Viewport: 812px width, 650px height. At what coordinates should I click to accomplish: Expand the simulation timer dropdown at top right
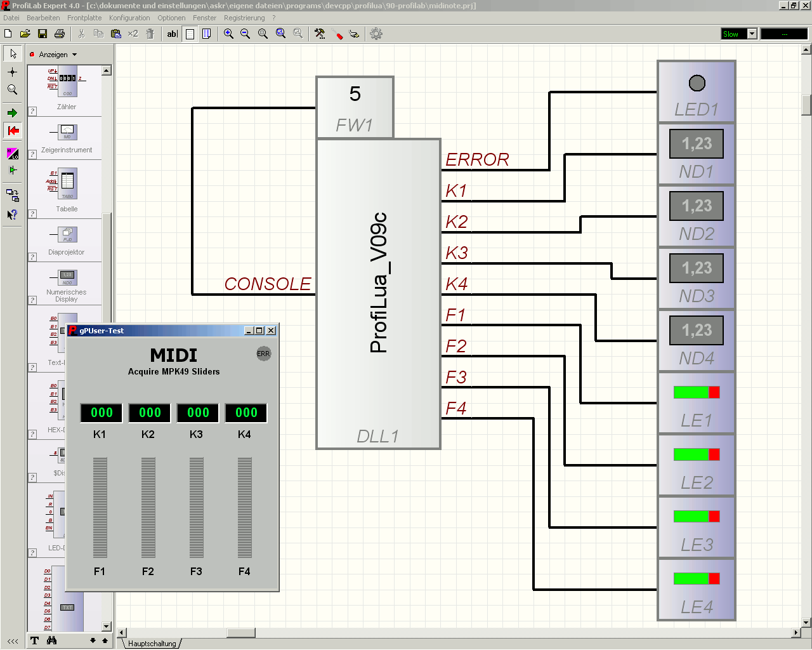point(784,34)
